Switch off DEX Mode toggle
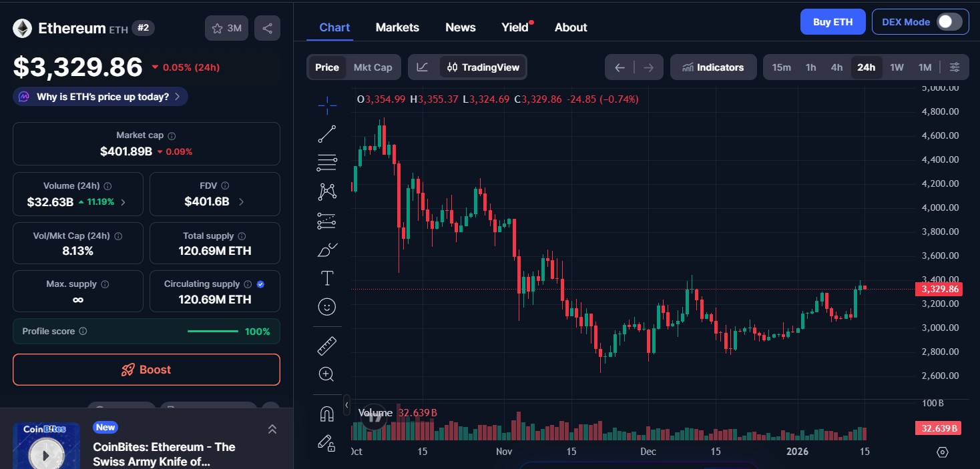The image size is (980, 469). coord(948,21)
